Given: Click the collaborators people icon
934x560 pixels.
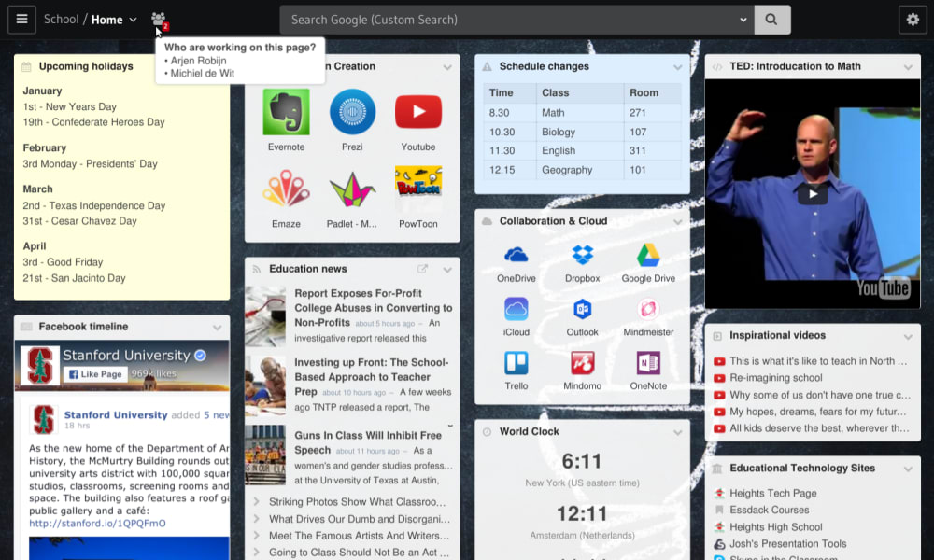Looking at the screenshot, I should pyautogui.click(x=159, y=19).
